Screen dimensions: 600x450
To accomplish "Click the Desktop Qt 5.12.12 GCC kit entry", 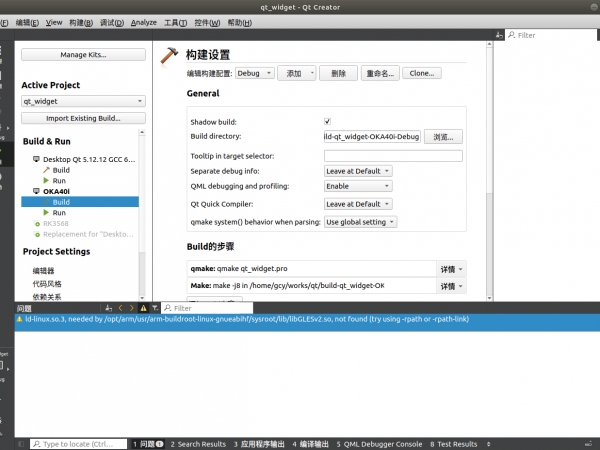I will pyautogui.click(x=88, y=159).
